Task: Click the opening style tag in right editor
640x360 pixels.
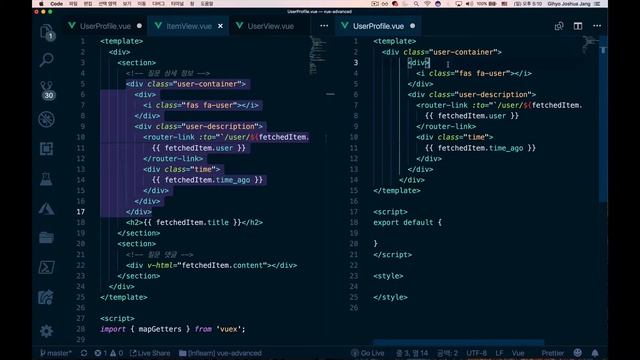Action: tap(388, 276)
